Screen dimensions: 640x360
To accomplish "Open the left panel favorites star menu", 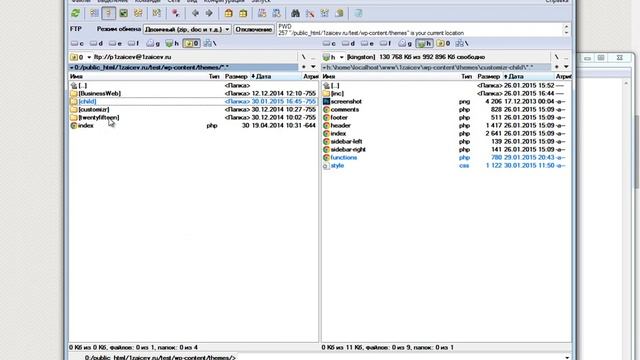I will tap(304, 67).
